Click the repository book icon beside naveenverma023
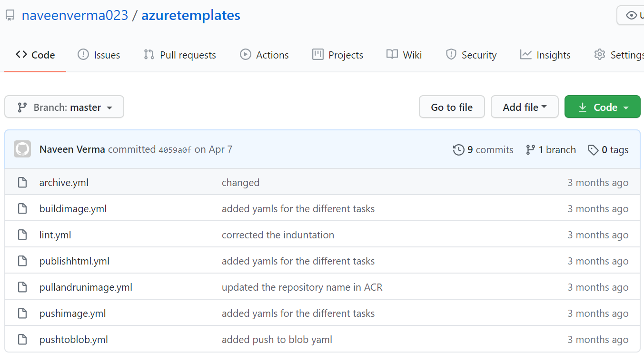644x353 pixels. [10, 16]
